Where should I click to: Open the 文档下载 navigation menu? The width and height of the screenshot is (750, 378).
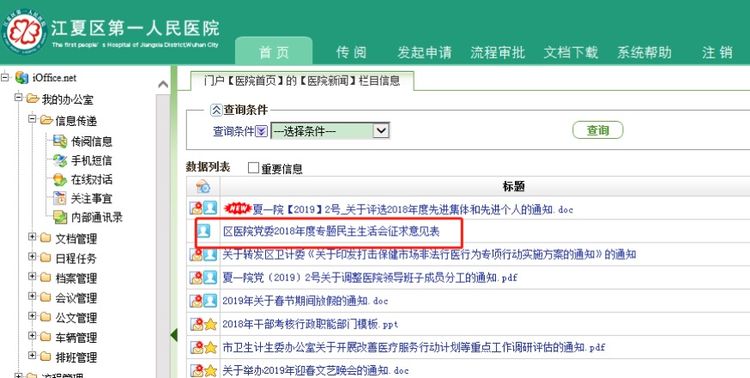point(571,52)
